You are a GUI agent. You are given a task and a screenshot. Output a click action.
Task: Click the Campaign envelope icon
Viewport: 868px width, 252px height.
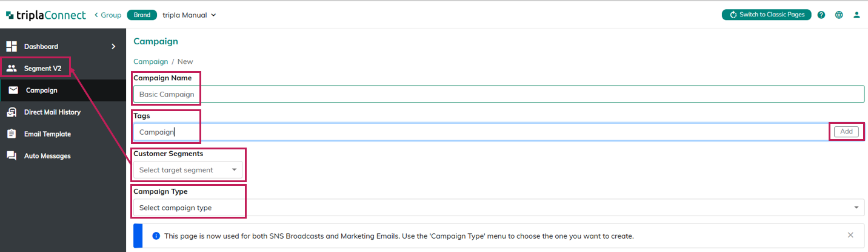coord(13,90)
